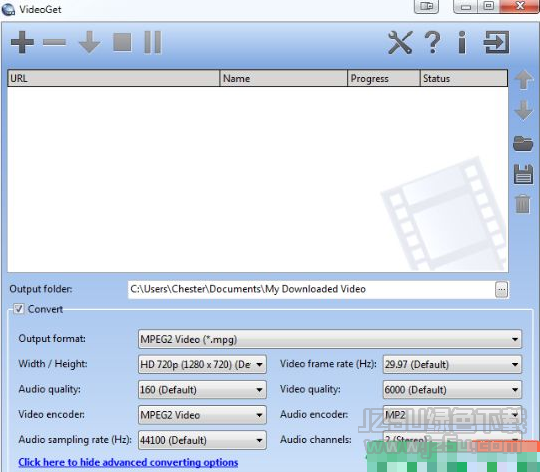This screenshot has height=472, width=540.
Task: Sort list by Status column header
Action: click(464, 78)
